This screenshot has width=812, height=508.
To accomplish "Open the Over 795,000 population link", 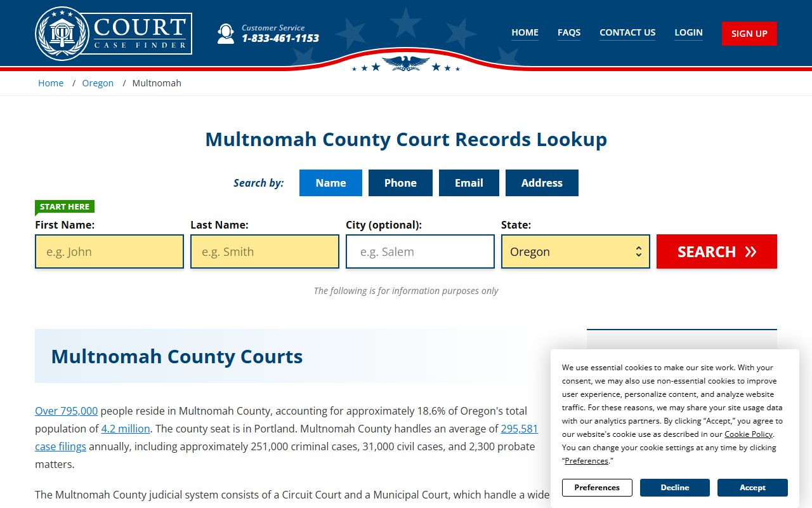I will click(67, 411).
